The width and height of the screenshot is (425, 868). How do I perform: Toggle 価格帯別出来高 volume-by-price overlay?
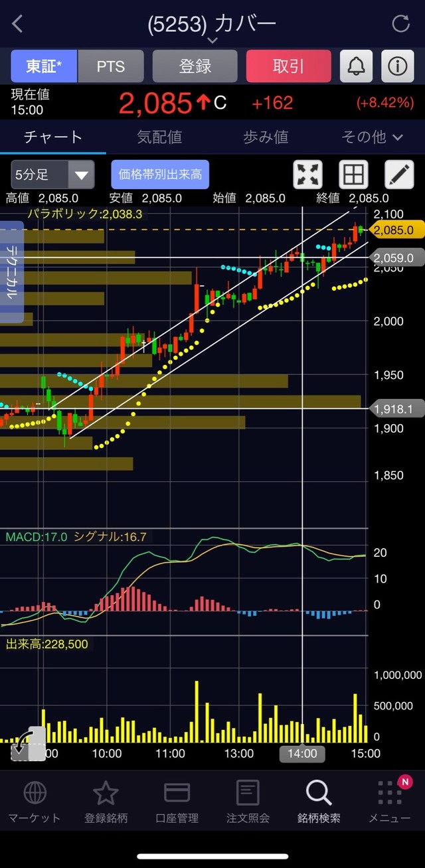pyautogui.click(x=160, y=175)
